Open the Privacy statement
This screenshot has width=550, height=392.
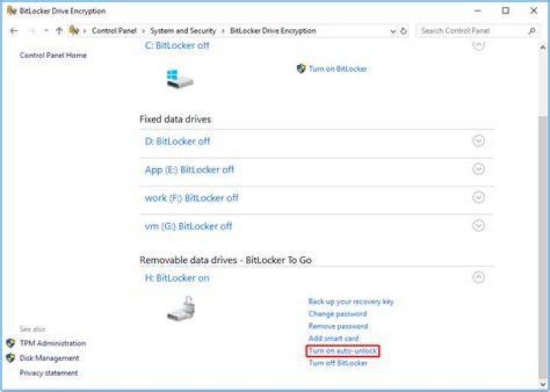tap(49, 373)
